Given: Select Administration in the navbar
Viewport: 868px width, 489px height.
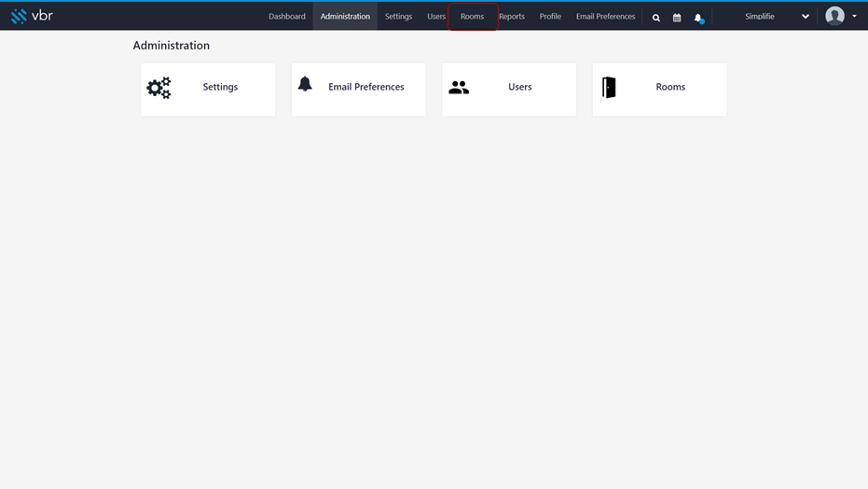Looking at the screenshot, I should 345,17.
